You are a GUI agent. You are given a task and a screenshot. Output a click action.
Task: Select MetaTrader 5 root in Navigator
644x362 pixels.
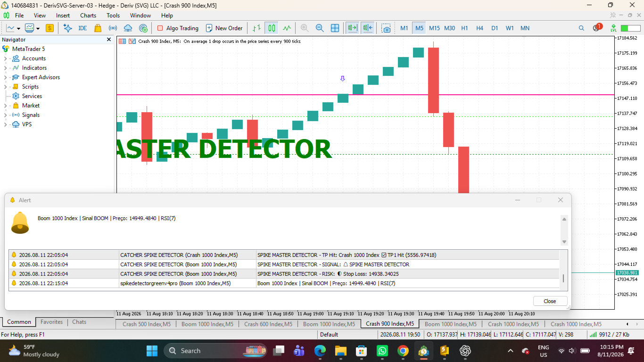coord(28,49)
